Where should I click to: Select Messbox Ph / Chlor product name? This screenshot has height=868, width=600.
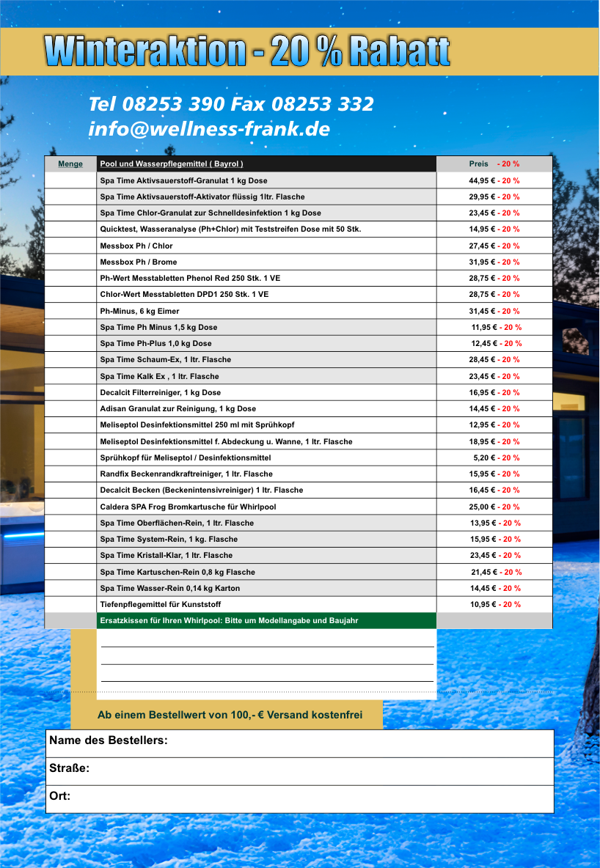(136, 246)
